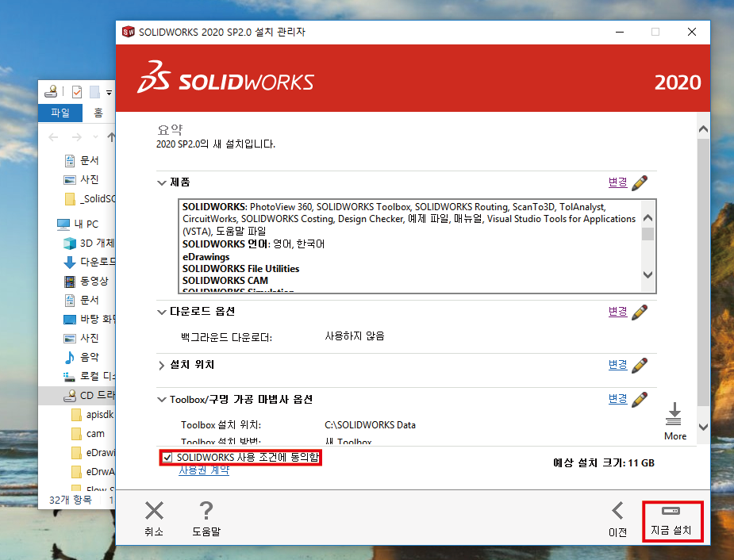Click 32개 항목 status in Explorer
This screenshot has width=734, height=560.
71,501
